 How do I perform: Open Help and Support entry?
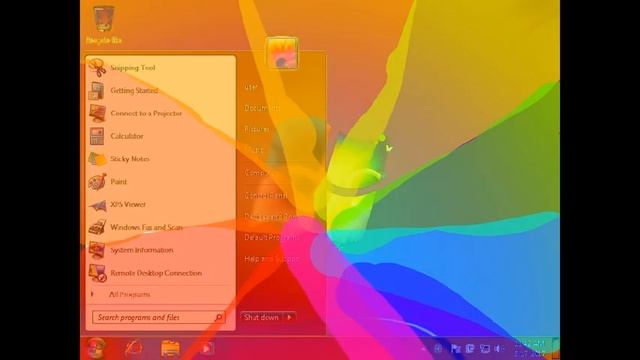tap(272, 259)
